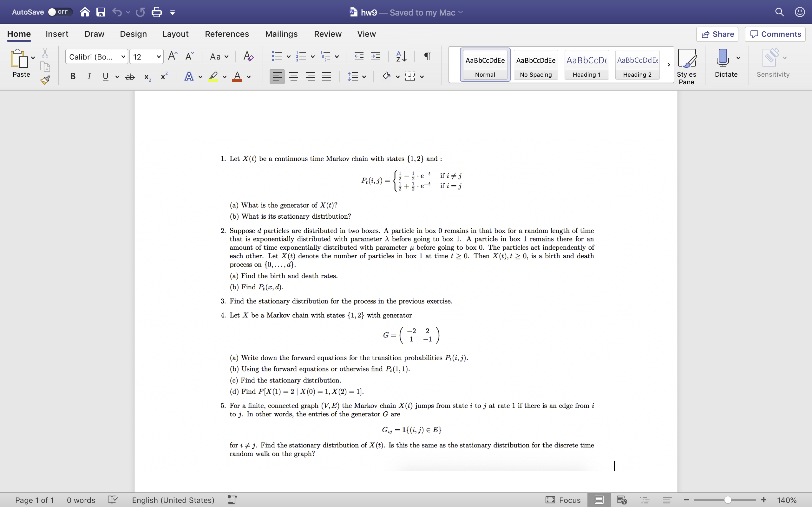Viewport: 812px width, 507px height.
Task: Open the Mailings tab
Action: tap(281, 34)
